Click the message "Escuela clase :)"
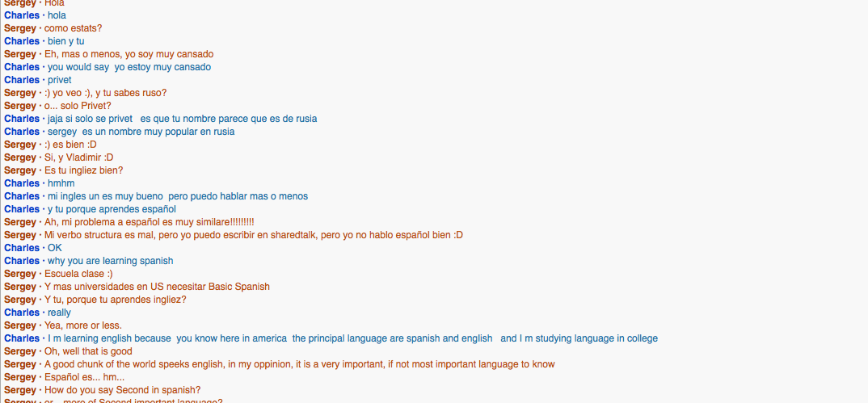 coord(78,274)
